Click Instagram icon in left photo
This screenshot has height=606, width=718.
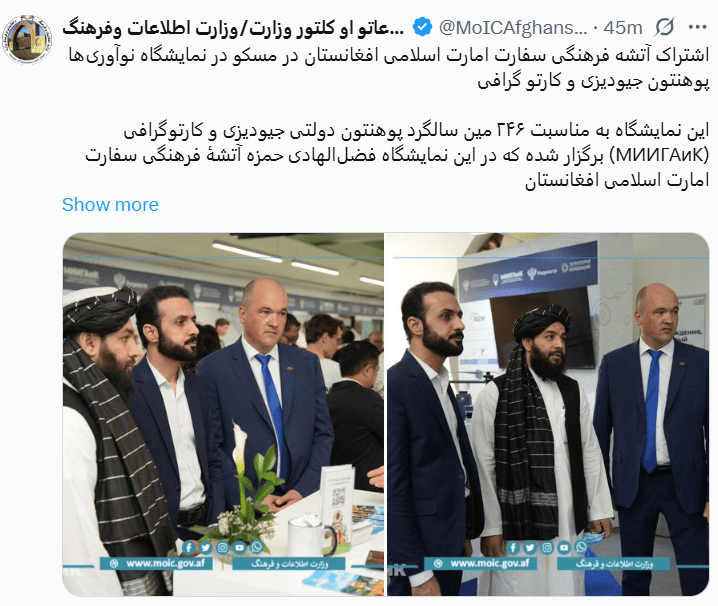[x=223, y=547]
